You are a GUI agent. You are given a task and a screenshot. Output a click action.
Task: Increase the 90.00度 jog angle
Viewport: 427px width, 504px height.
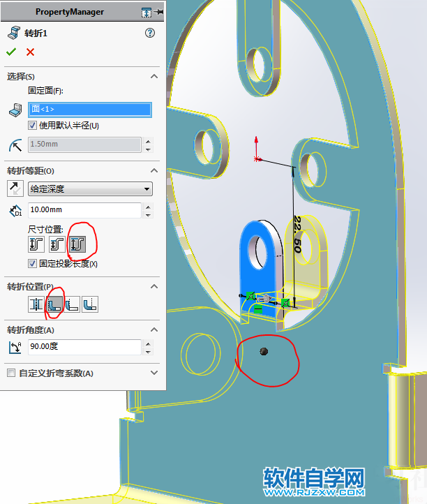[148, 343]
